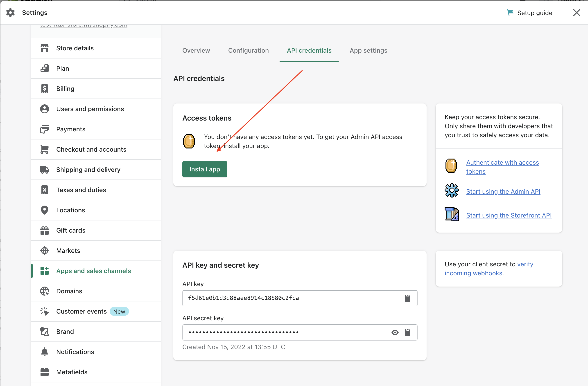
Task: Reveal the API secret key with eye icon
Action: (x=395, y=332)
